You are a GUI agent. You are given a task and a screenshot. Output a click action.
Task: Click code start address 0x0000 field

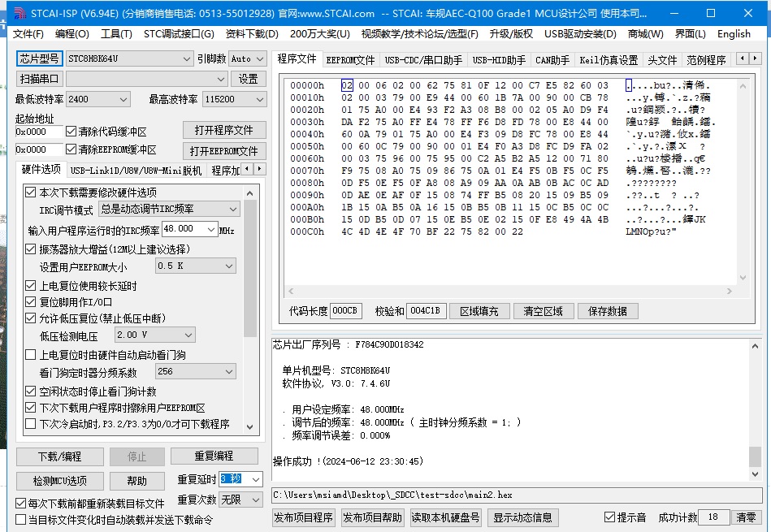[x=39, y=132]
